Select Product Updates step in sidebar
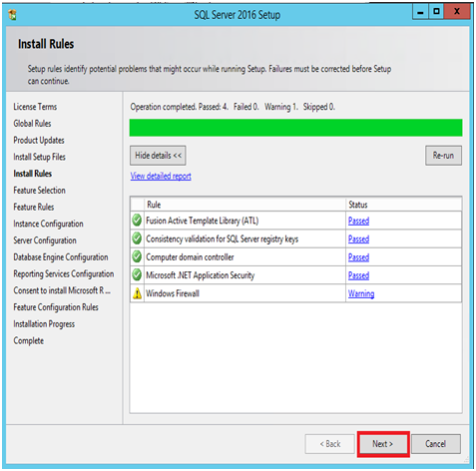This screenshot has width=476, height=471. (x=39, y=140)
